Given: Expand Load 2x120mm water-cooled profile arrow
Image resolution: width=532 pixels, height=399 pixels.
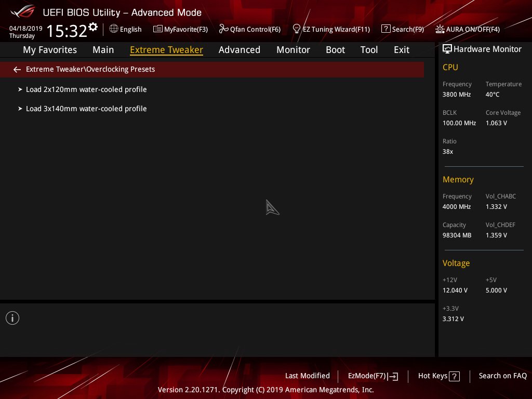Looking at the screenshot, I should 20,89.
